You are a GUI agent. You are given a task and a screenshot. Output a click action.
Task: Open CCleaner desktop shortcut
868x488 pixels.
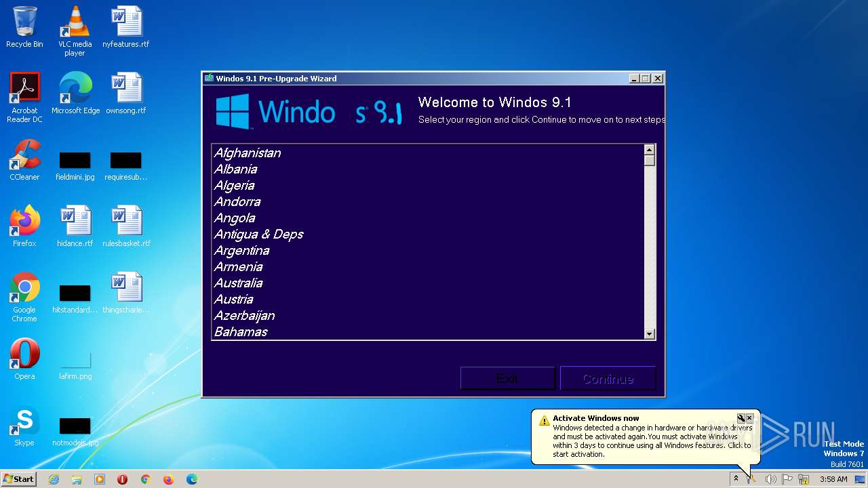click(24, 160)
